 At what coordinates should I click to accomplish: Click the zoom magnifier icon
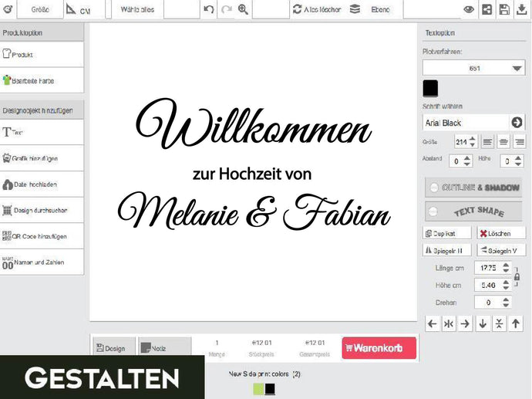click(x=244, y=9)
